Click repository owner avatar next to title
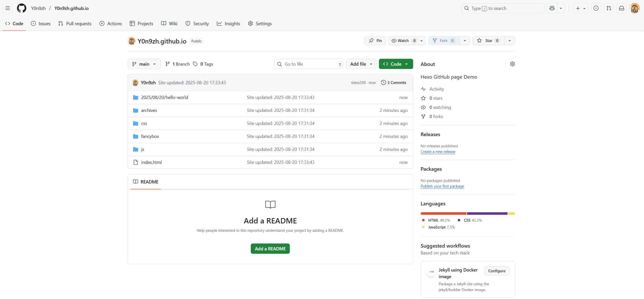 pos(132,41)
